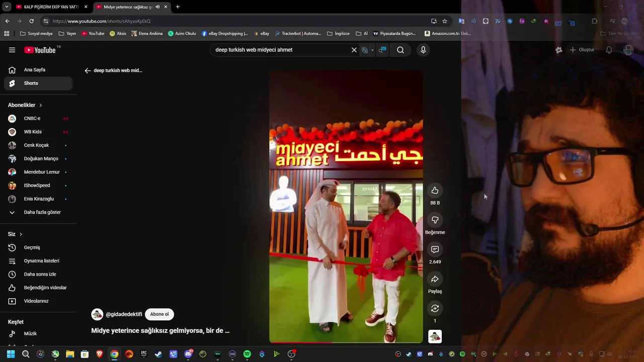The image size is (644, 362).
Task: Open the comments showing 2.649
Action: 435,249
